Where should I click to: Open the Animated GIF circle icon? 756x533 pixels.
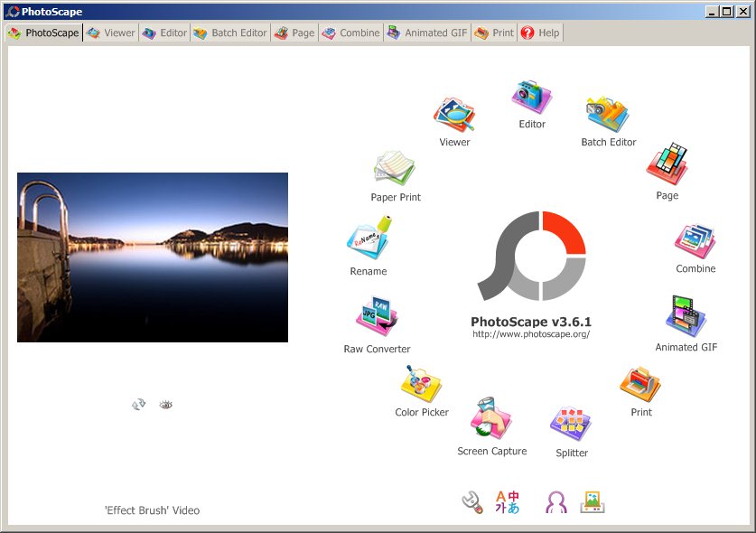coord(686,317)
